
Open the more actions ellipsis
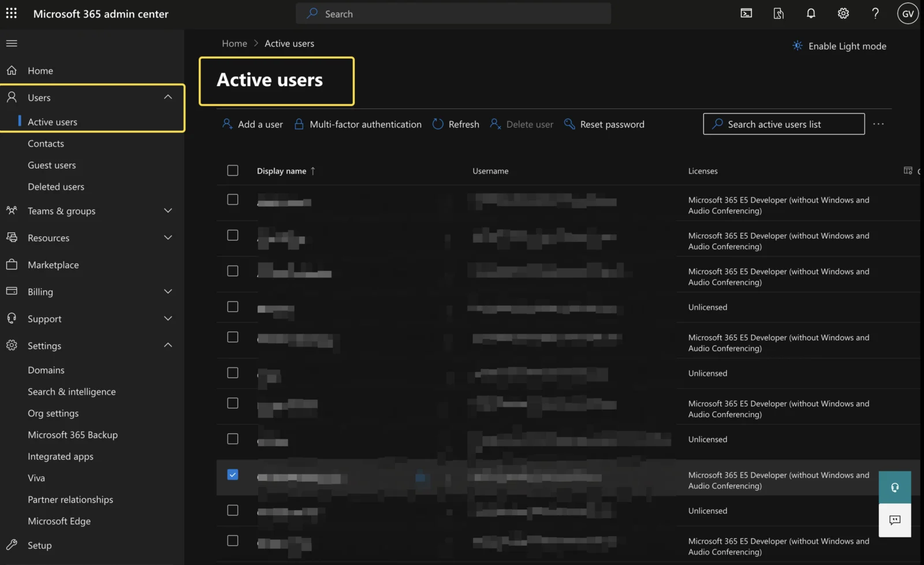[x=878, y=124]
